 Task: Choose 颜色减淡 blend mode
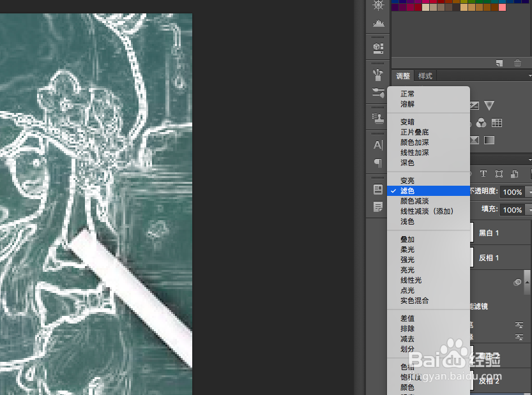(x=429, y=201)
